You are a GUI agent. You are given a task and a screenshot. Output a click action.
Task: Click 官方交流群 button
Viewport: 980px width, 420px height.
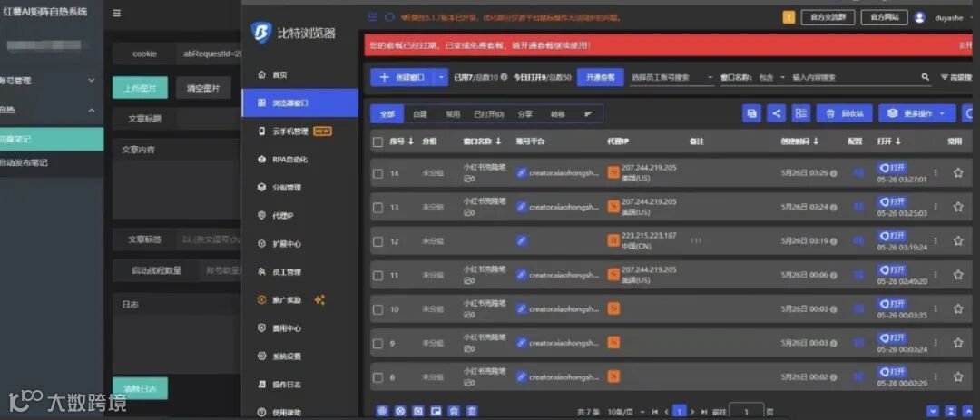pyautogui.click(x=828, y=17)
